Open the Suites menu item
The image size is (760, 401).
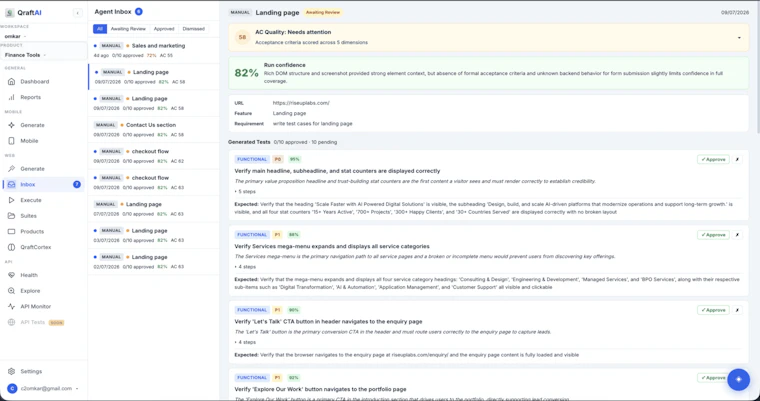tap(44, 216)
